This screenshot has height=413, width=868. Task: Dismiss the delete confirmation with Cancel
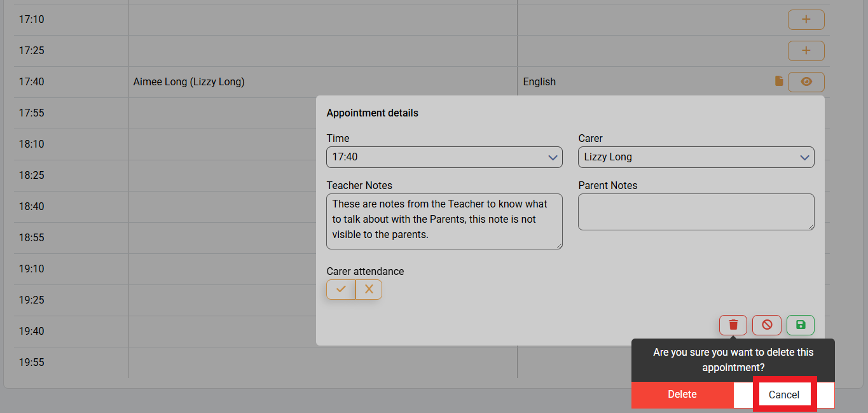click(x=783, y=395)
